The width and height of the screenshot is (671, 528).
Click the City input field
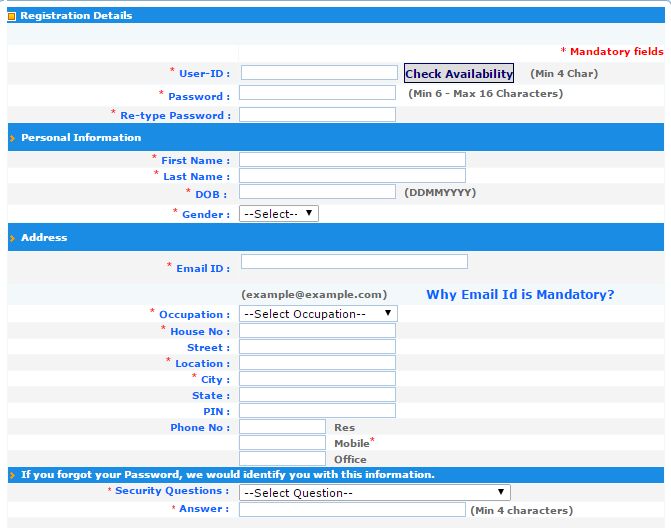(x=317, y=379)
